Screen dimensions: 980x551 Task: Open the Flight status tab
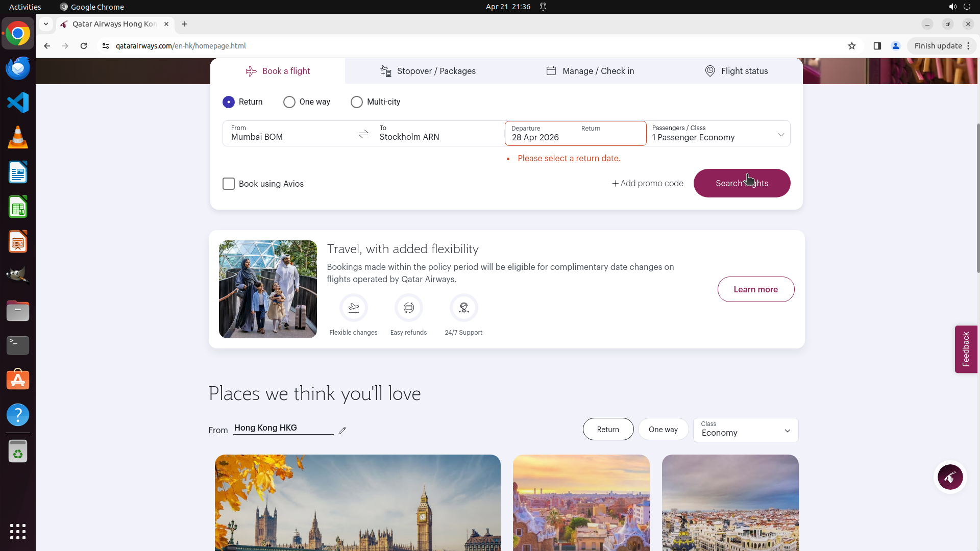pos(736,71)
